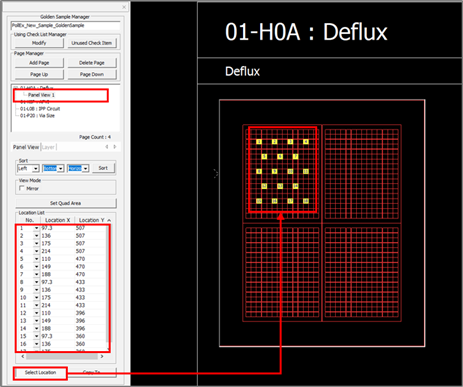Click the Delete Page button
Screen dimensions: 463x387
point(92,63)
